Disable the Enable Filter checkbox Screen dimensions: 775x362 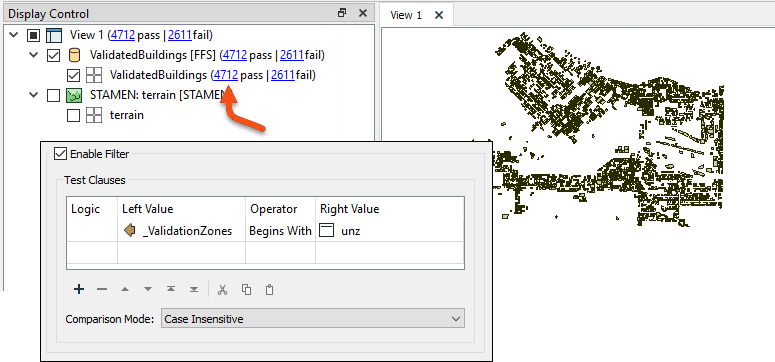[x=60, y=154]
